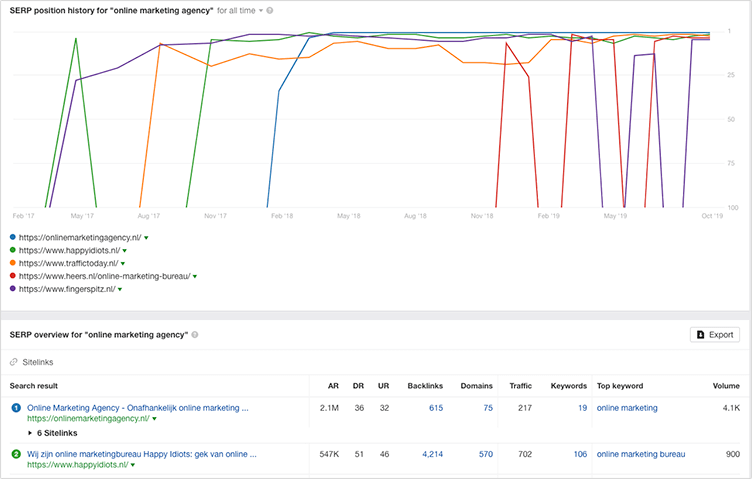This screenshot has width=752, height=479.
Task: Click the purple legend dot for fingerspitz.nl
Action: pos(13,289)
